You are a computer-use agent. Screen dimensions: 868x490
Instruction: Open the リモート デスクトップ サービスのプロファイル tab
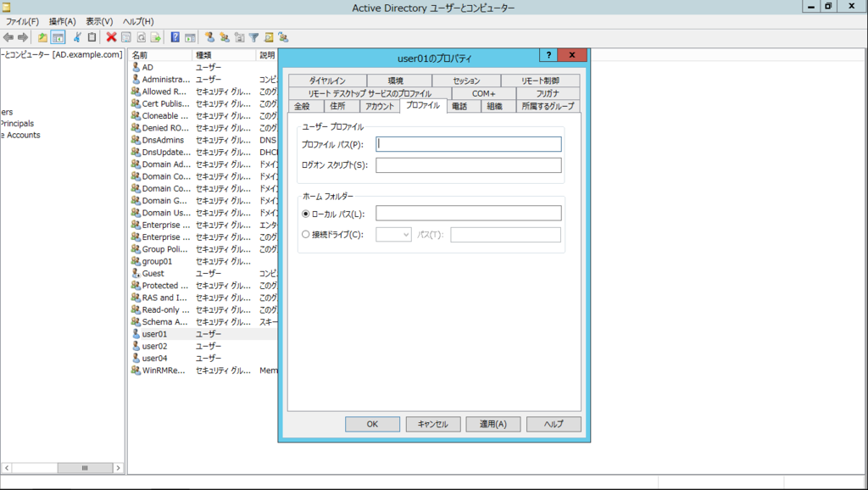(x=370, y=93)
